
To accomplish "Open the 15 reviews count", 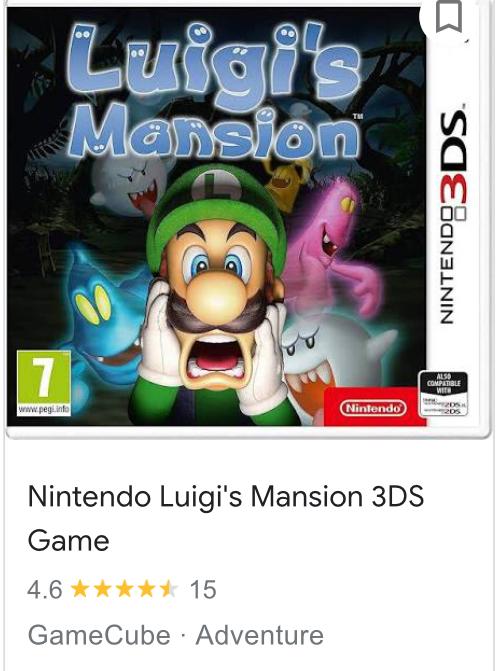I will click(x=203, y=589).
